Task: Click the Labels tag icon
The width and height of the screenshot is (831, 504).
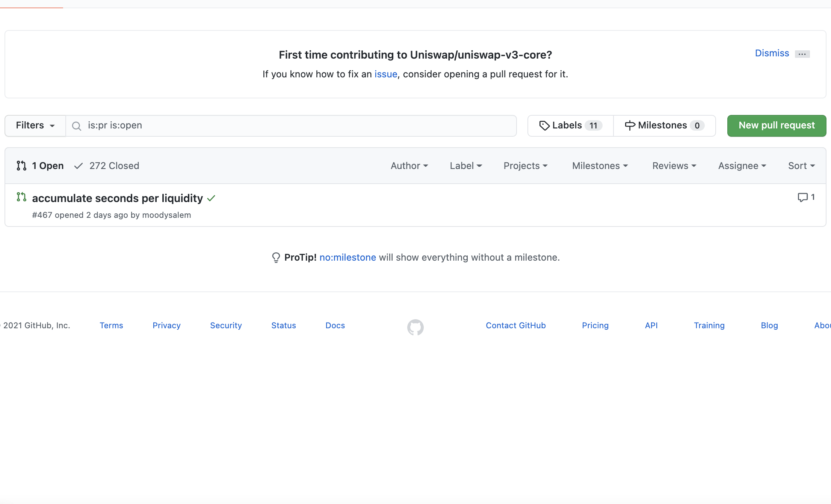Action: [x=544, y=125]
